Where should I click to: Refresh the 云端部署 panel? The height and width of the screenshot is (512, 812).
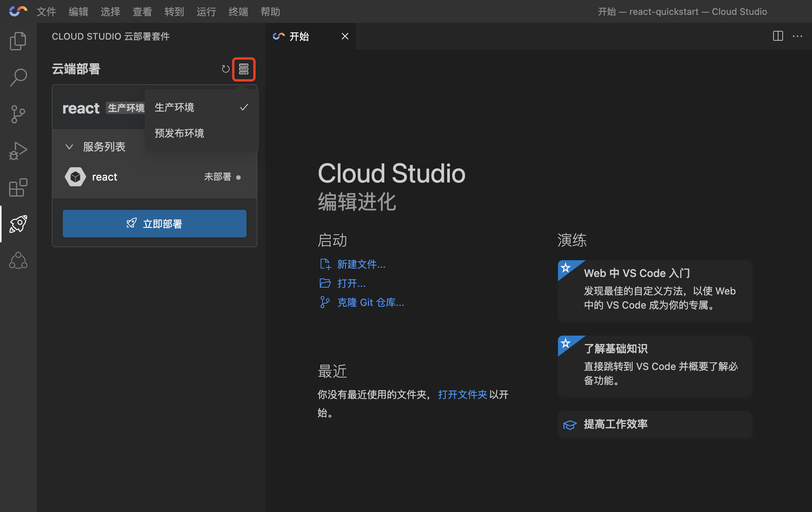[x=225, y=69]
